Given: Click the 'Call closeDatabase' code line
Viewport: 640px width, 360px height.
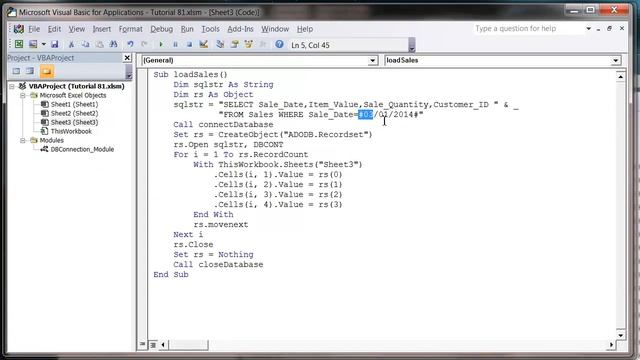Looking at the screenshot, I should click(x=218, y=264).
